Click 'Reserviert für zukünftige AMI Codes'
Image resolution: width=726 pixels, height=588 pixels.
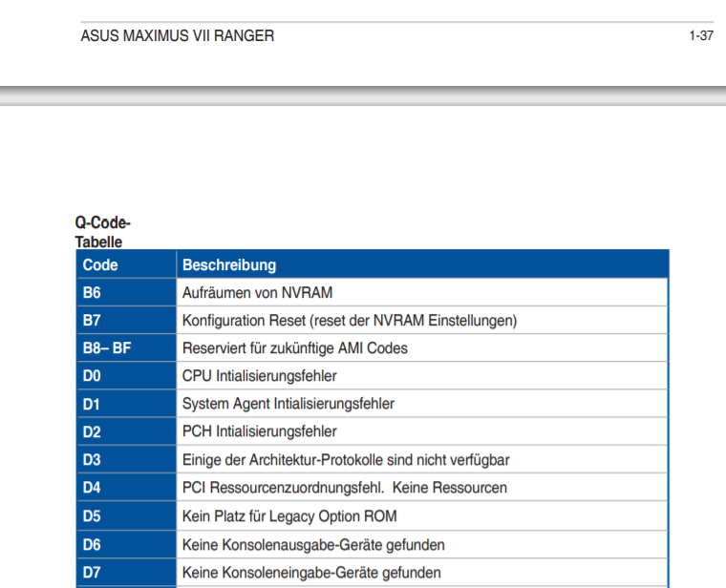(x=295, y=347)
